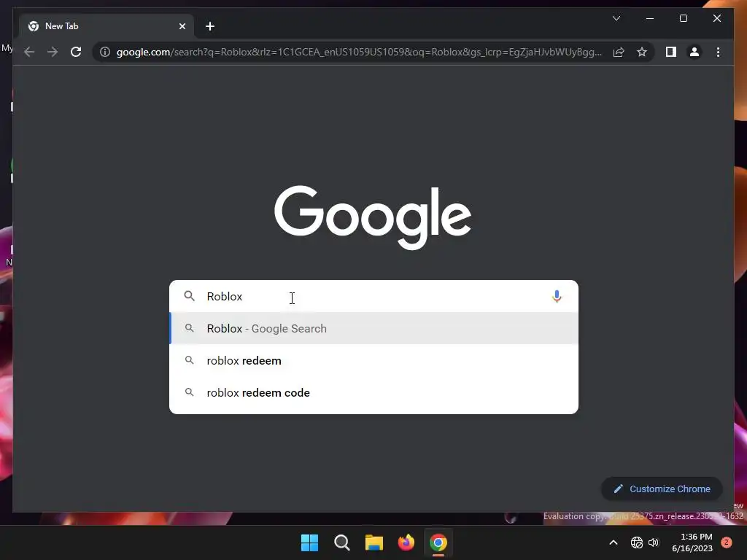The image size is (747, 560).
Task: Close the New Tab tab
Action: [x=182, y=26]
